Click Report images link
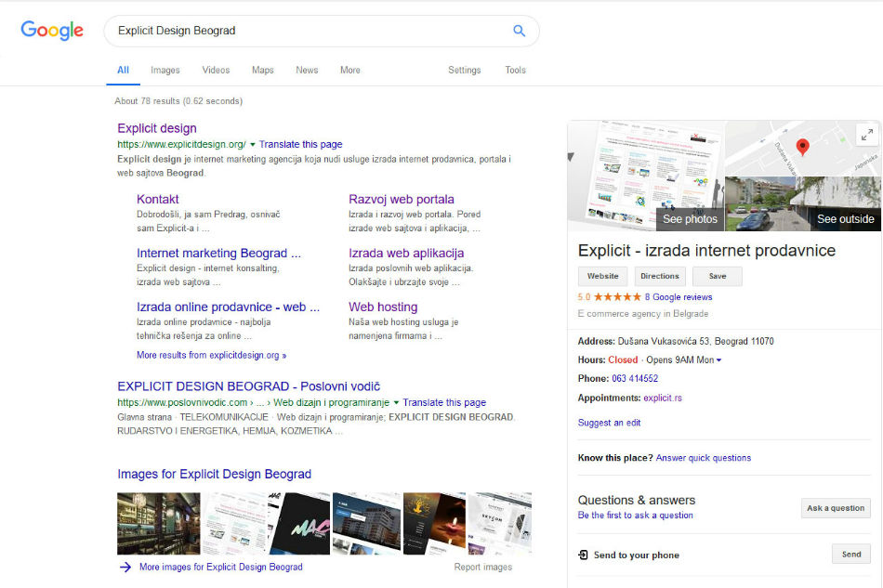This screenshot has height=588, width=883. [483, 568]
